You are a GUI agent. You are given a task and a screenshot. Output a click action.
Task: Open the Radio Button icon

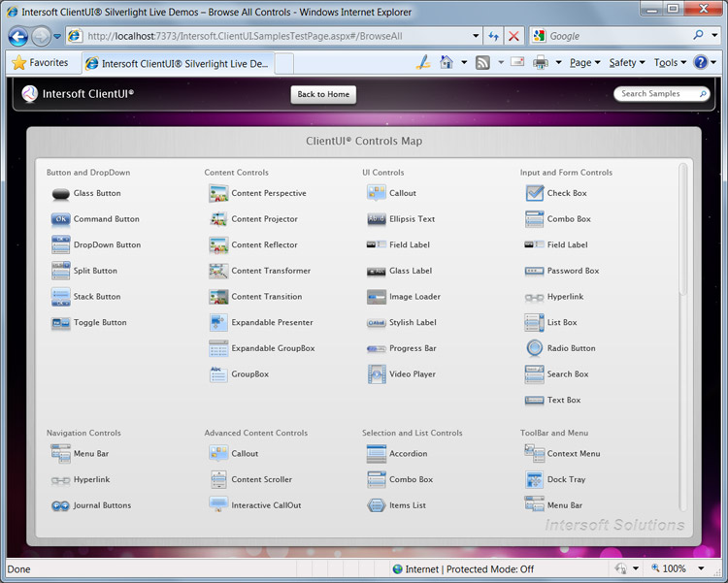pos(535,348)
